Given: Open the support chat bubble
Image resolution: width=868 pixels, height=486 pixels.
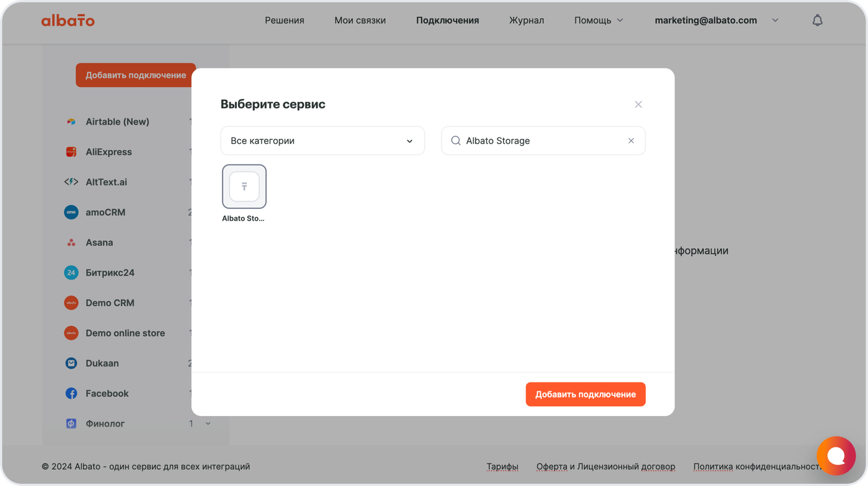Looking at the screenshot, I should click(836, 456).
